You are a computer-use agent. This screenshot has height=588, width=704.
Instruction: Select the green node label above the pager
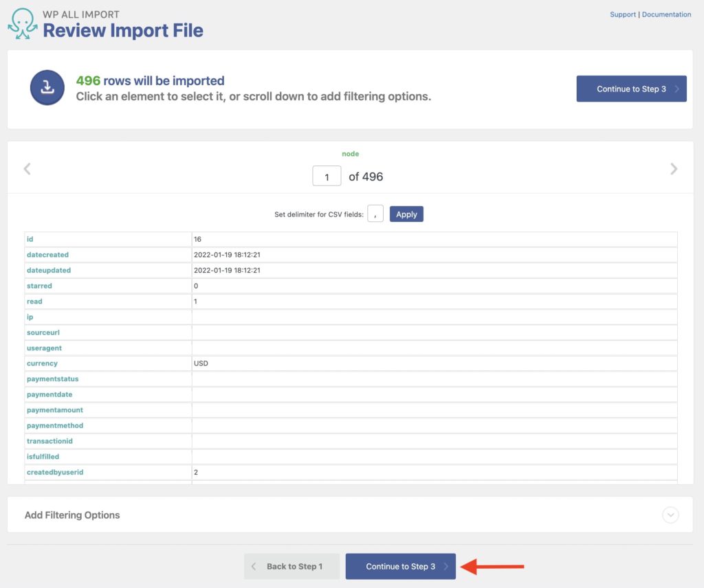351,153
